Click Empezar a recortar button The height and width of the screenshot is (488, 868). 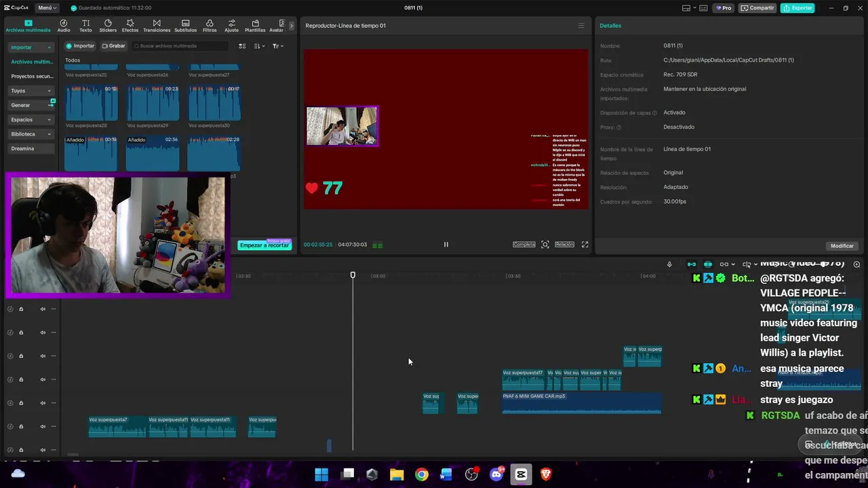(264, 245)
